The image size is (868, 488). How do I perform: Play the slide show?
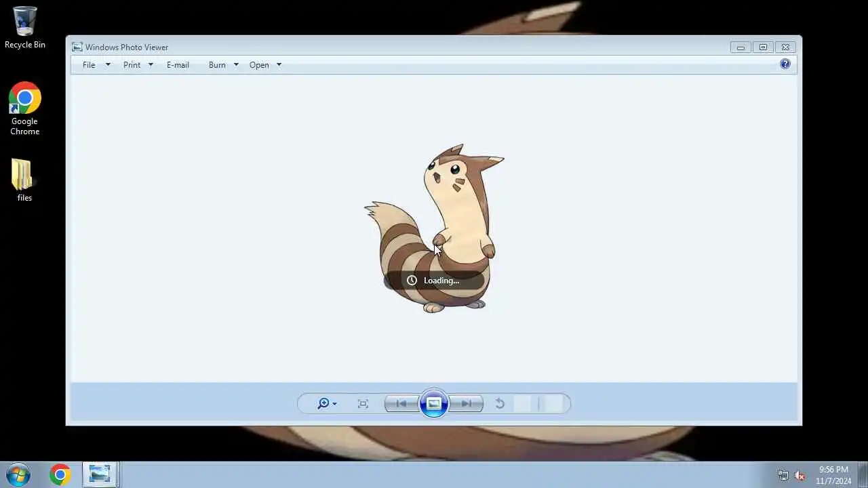click(434, 404)
